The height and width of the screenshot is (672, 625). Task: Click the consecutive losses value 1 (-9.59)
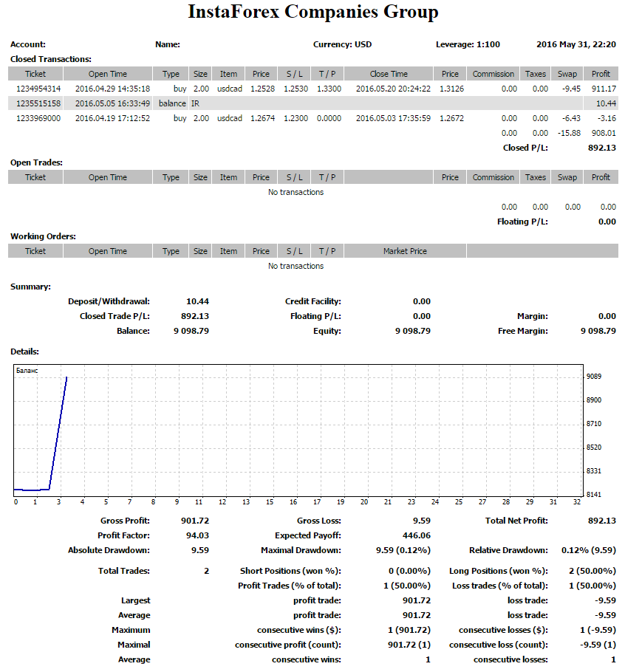coord(598,630)
